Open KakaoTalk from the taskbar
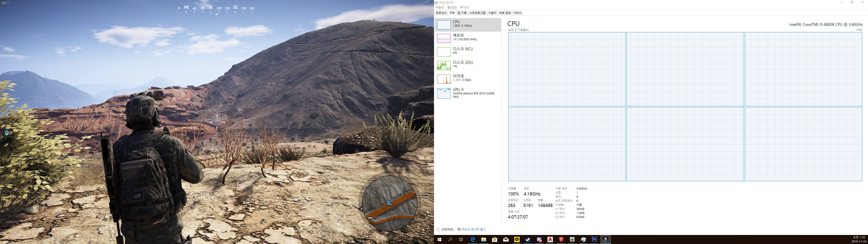Image resolution: width=868 pixels, height=244 pixels. 517,240
